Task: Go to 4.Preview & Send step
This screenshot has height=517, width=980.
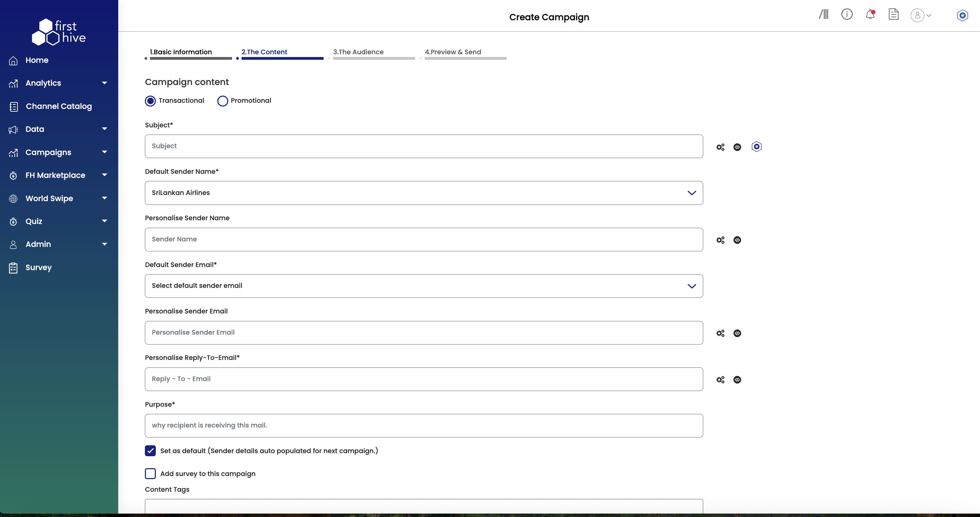Action: [x=453, y=52]
